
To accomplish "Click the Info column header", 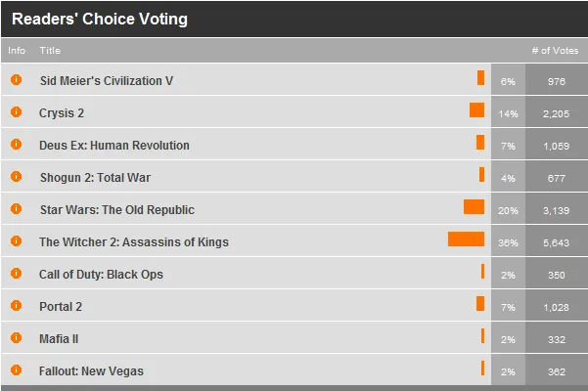I will (x=17, y=51).
